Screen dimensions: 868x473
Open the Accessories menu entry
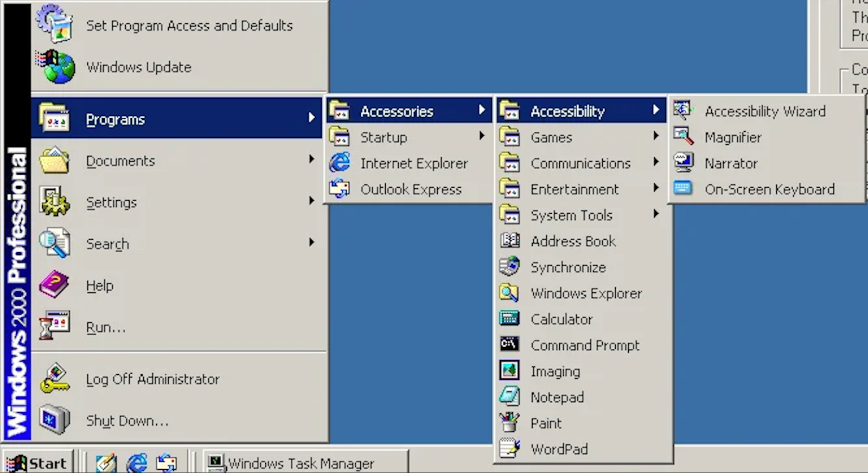point(409,111)
